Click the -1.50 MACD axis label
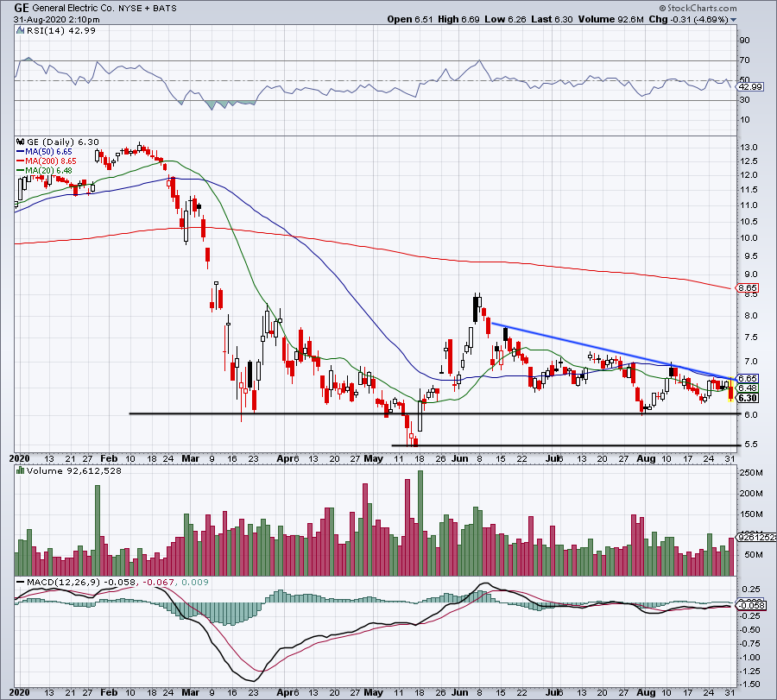Screen dimensions: 777x700 751,684
